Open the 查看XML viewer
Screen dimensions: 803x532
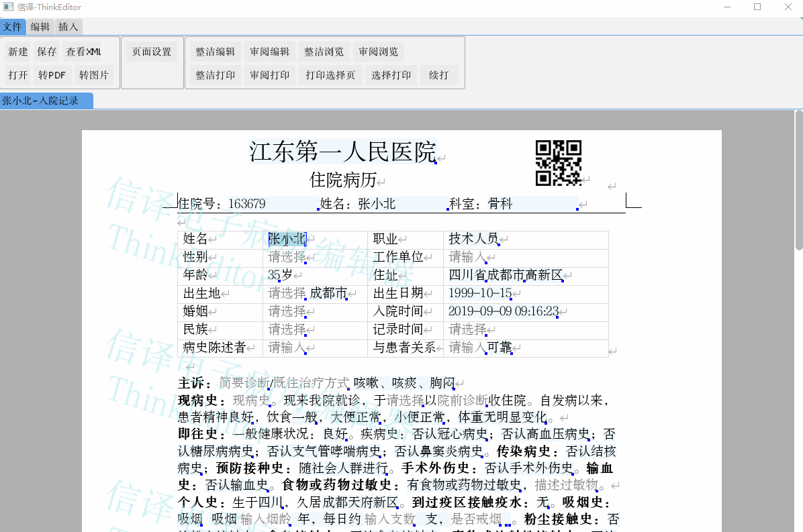pyautogui.click(x=83, y=52)
